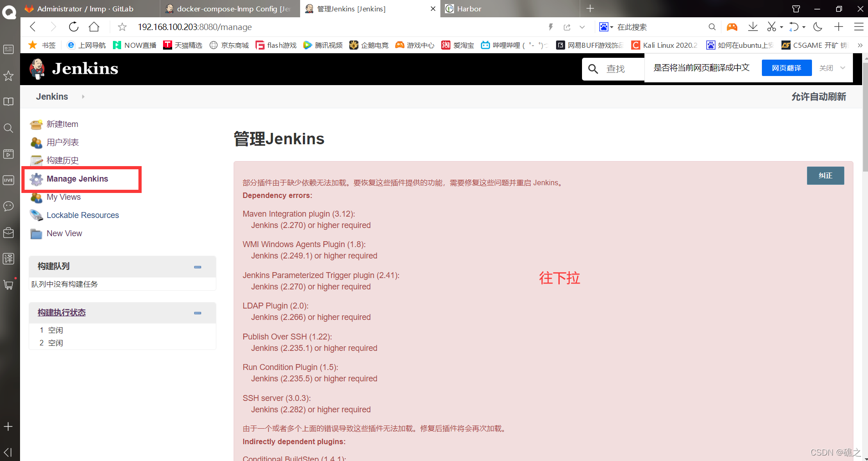The height and width of the screenshot is (461, 868).
Task: Expand the Jenkins breadcrumb arrow
Action: tap(83, 96)
